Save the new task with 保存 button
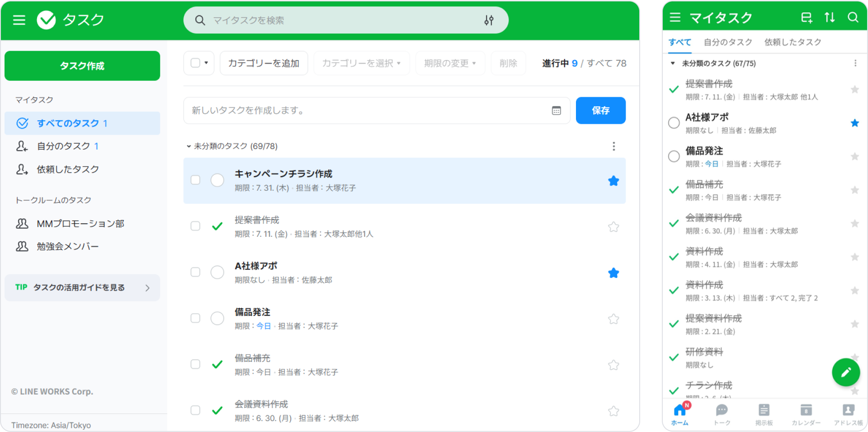 click(600, 110)
